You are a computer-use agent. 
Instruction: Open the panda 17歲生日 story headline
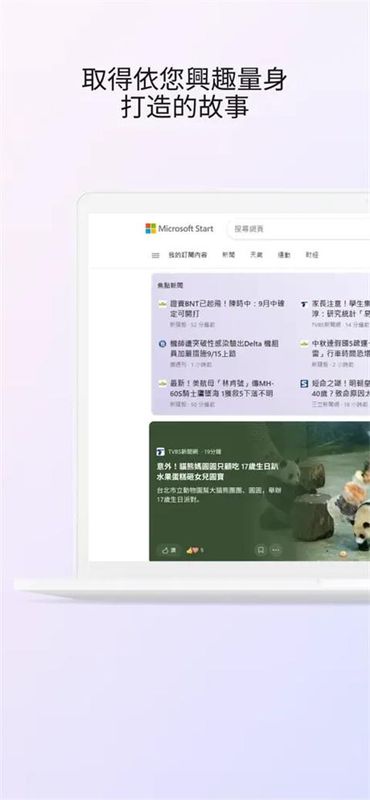coord(217,471)
